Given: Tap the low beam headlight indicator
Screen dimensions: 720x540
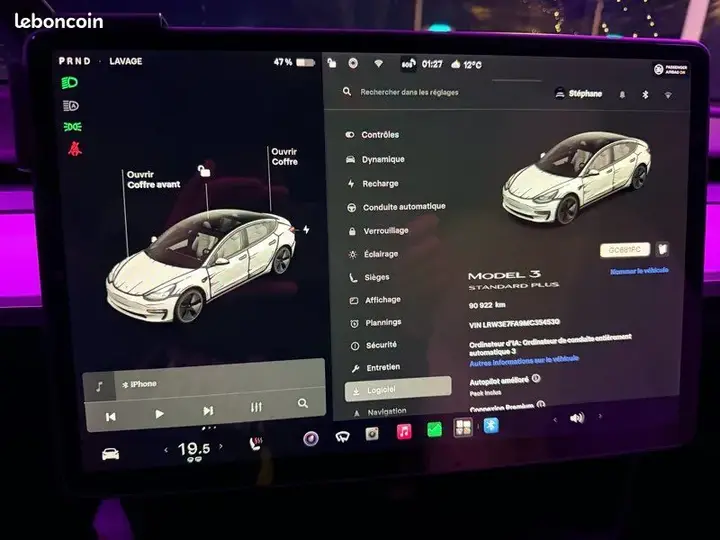Looking at the screenshot, I should [x=69, y=83].
